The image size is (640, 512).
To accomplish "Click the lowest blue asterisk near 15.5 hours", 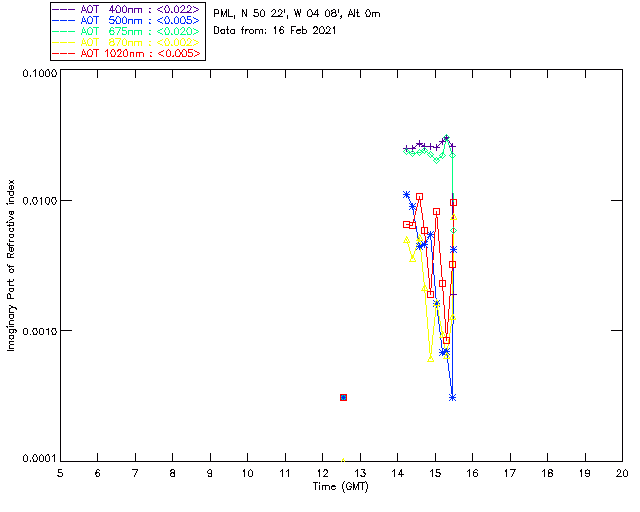I will [x=452, y=397].
